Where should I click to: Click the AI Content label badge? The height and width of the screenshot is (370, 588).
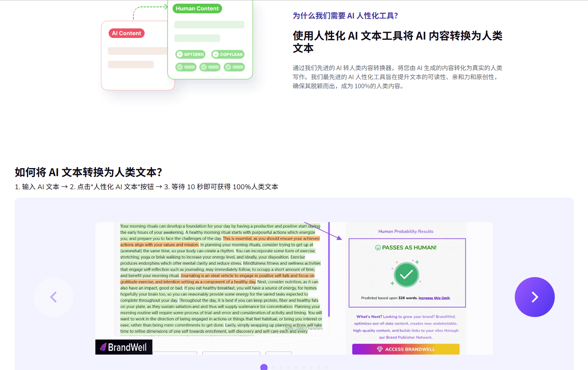coord(126,33)
